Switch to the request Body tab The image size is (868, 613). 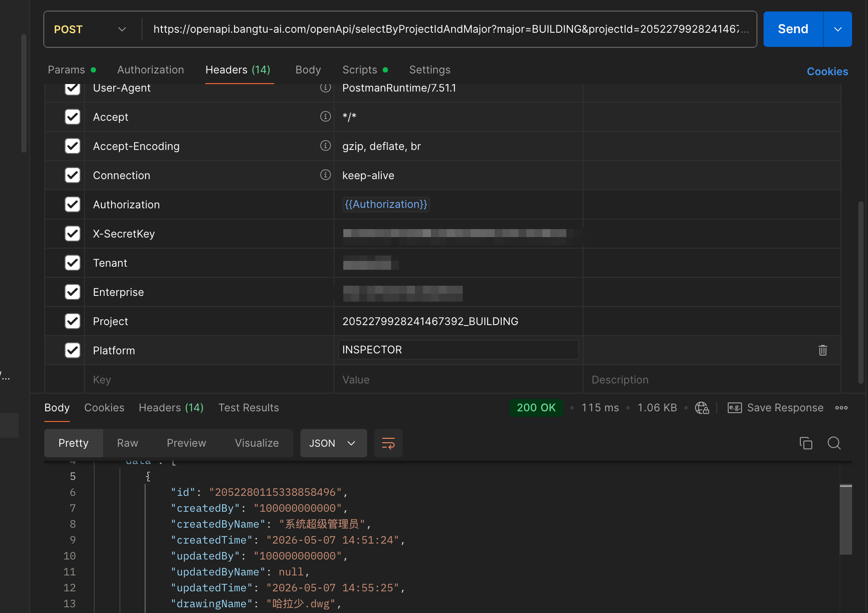pos(308,70)
